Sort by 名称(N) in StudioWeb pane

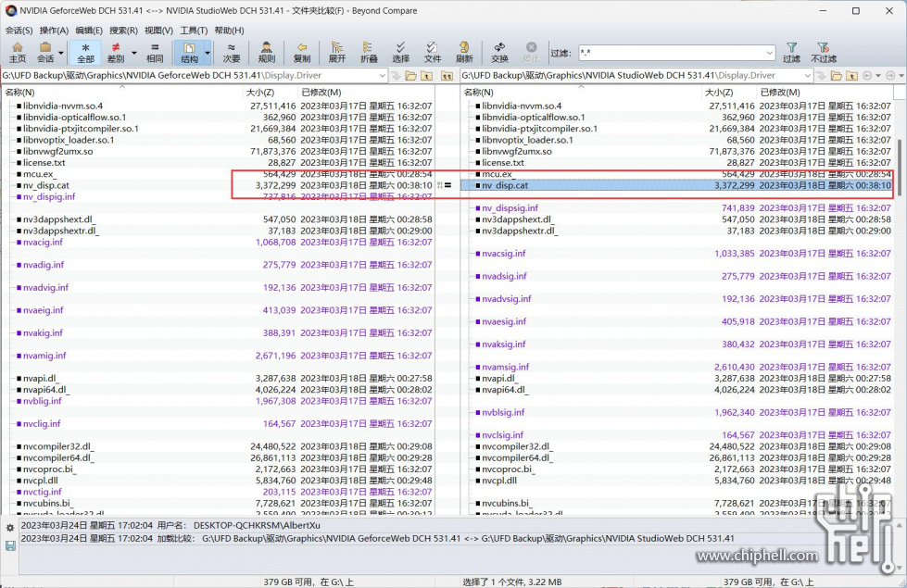(x=581, y=93)
